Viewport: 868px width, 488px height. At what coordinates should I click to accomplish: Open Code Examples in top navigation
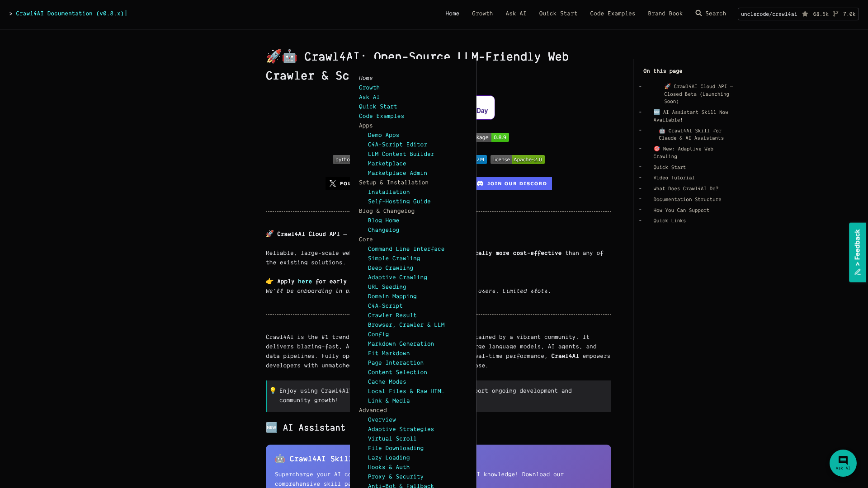pos(612,14)
